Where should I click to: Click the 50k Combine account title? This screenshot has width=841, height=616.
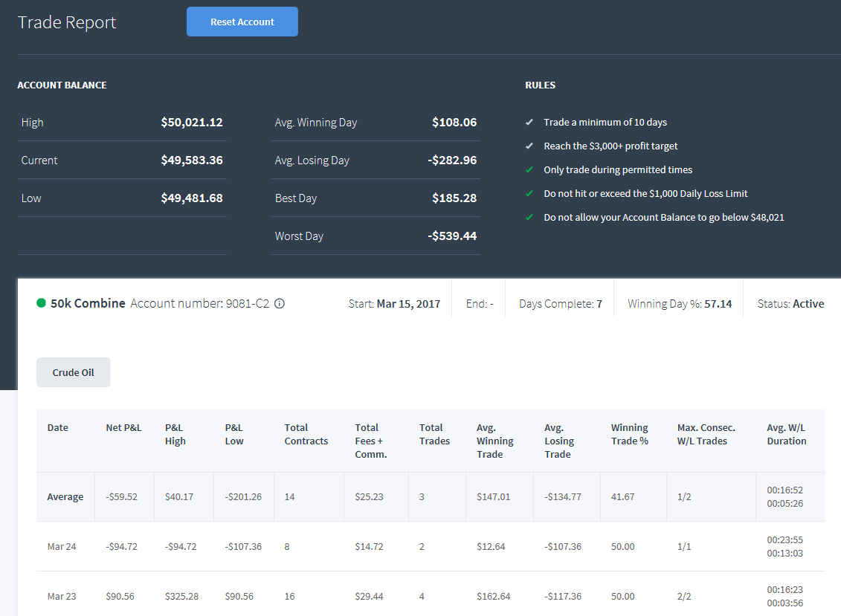pos(88,303)
